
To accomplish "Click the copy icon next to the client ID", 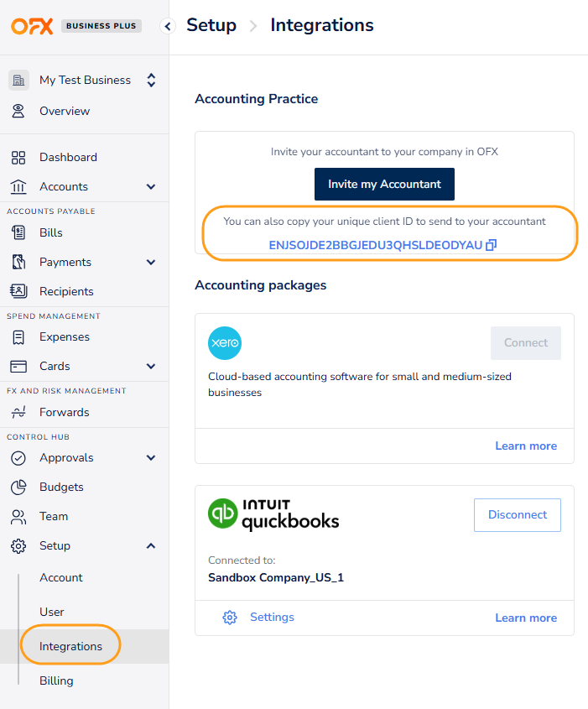I will point(491,244).
